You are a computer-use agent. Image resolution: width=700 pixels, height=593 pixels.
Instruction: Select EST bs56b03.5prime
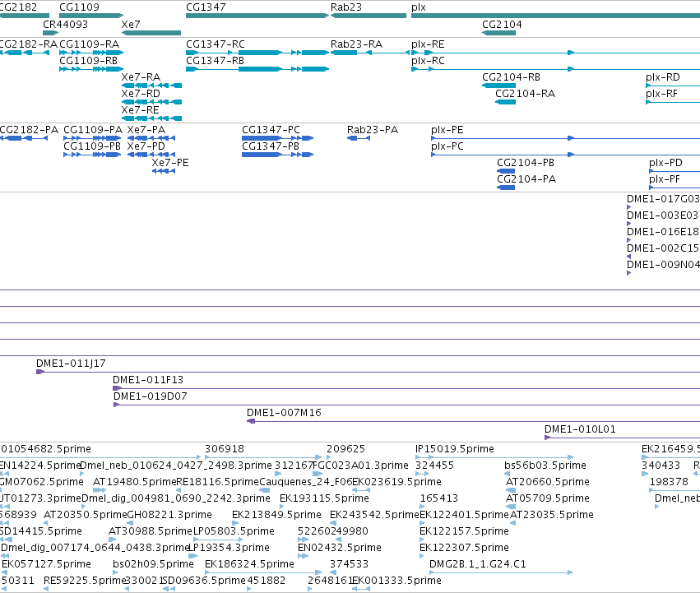[508, 474]
